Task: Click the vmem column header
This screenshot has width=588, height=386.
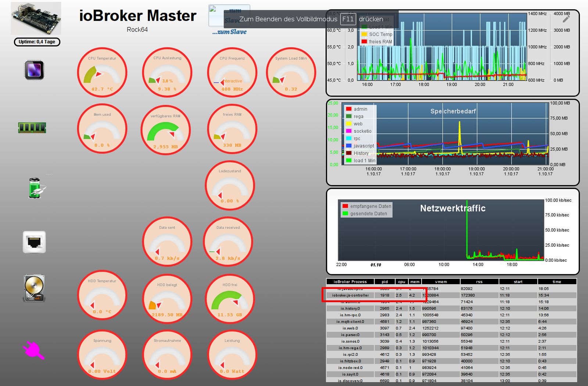Action: point(441,282)
